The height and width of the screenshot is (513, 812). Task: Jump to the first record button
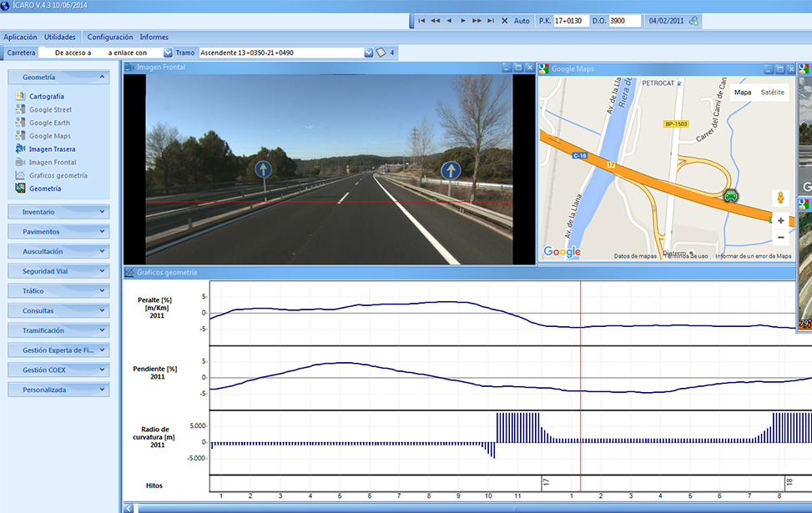421,21
